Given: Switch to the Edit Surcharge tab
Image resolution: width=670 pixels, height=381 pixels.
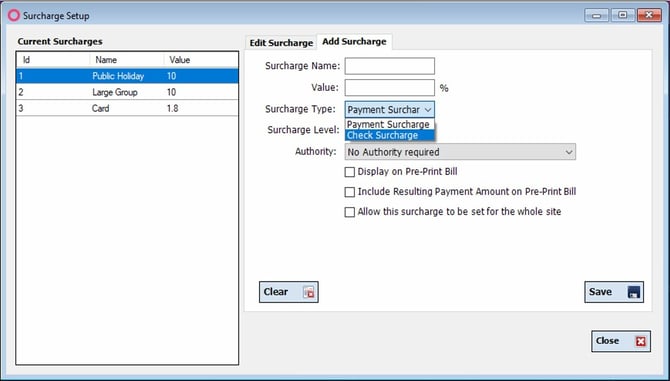Looking at the screenshot, I should pyautogui.click(x=281, y=43).
